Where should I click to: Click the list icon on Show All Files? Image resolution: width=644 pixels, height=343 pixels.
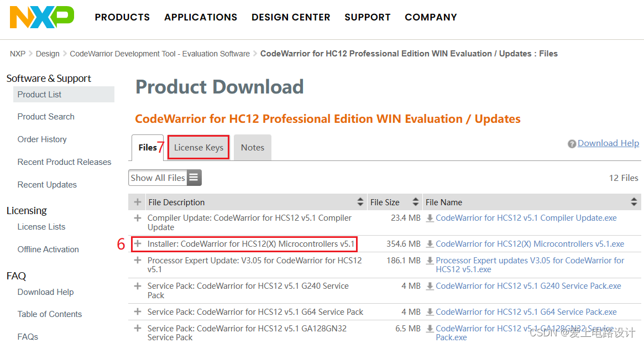click(x=194, y=178)
